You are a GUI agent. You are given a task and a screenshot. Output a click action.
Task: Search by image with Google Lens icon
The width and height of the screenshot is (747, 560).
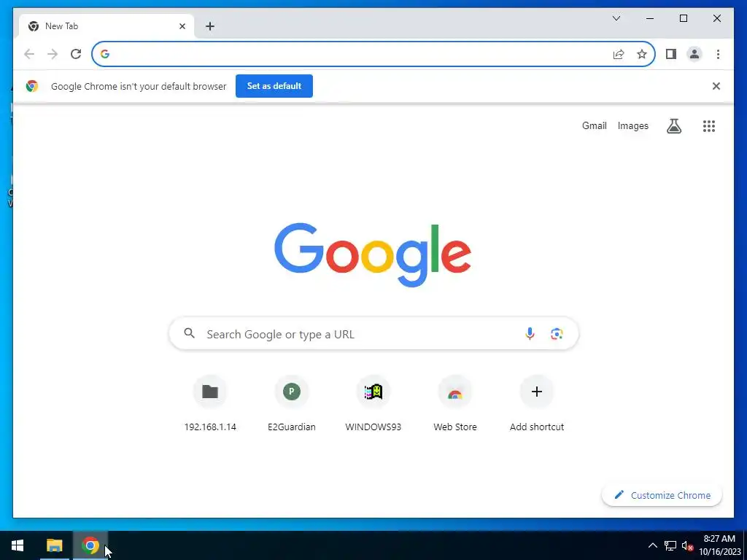click(557, 334)
